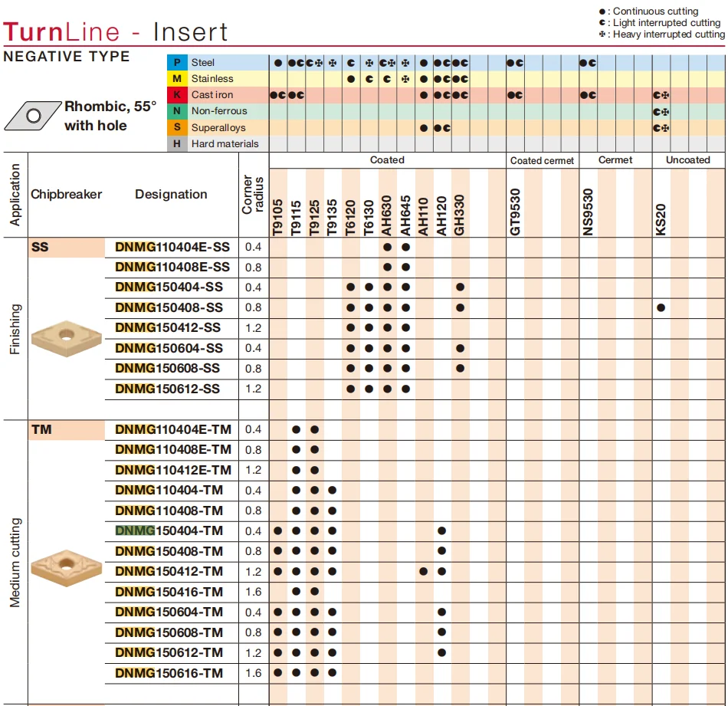The image size is (728, 706).
Task: Click the Designation column header
Action: pyautogui.click(x=172, y=194)
